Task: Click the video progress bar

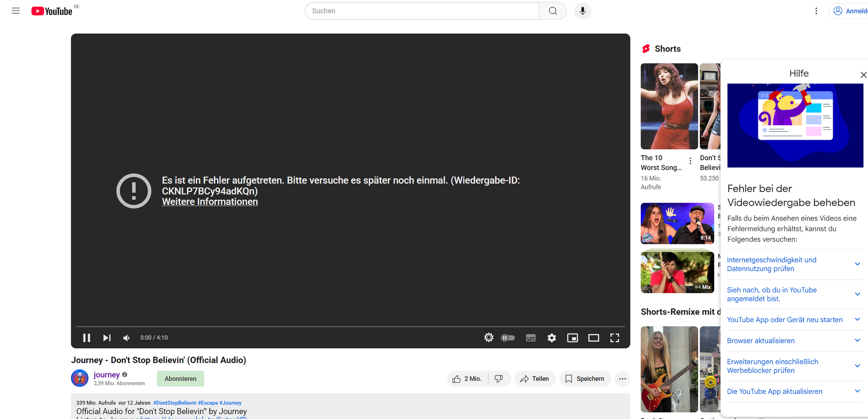Action: [x=350, y=326]
